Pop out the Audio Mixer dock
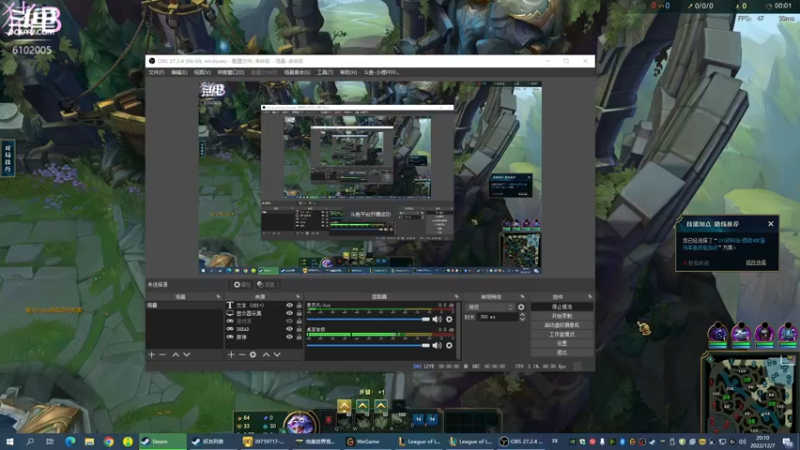Screen dimensions: 800x450 pos(457,296)
